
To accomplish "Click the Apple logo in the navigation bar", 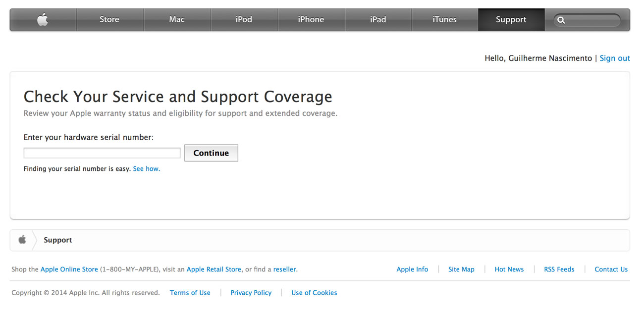I will pos(43,20).
